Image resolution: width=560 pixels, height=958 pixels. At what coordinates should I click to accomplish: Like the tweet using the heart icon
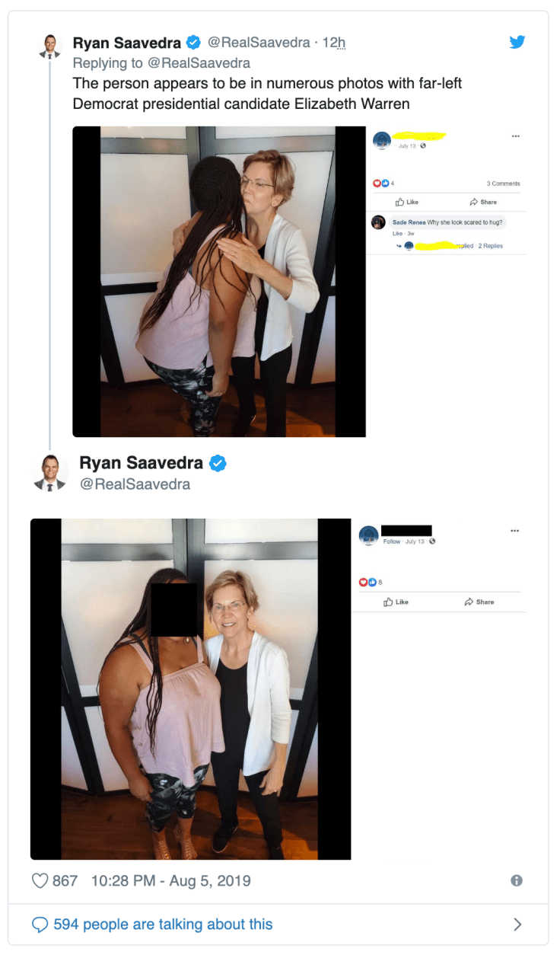pos(40,880)
